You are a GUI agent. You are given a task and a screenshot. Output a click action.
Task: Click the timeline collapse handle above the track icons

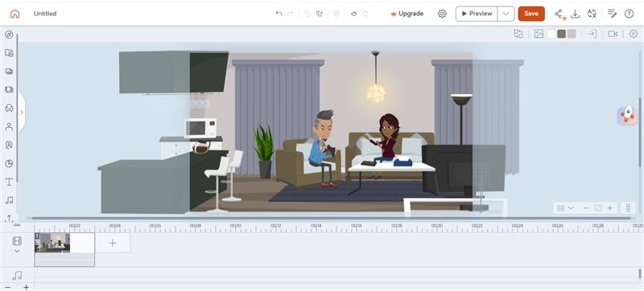(x=17, y=225)
